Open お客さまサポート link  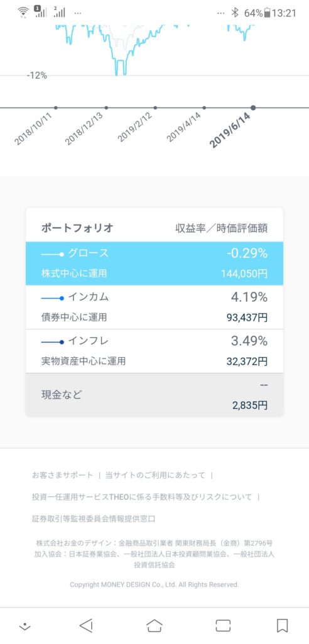click(x=62, y=475)
